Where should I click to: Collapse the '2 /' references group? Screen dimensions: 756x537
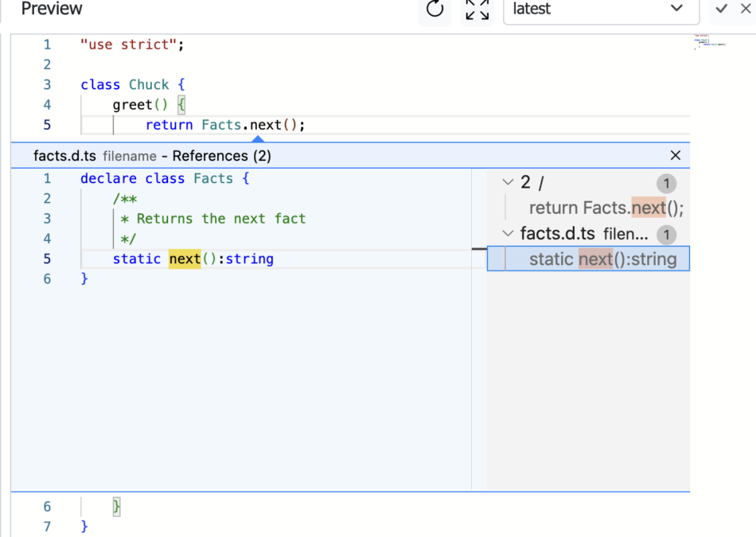tap(507, 182)
